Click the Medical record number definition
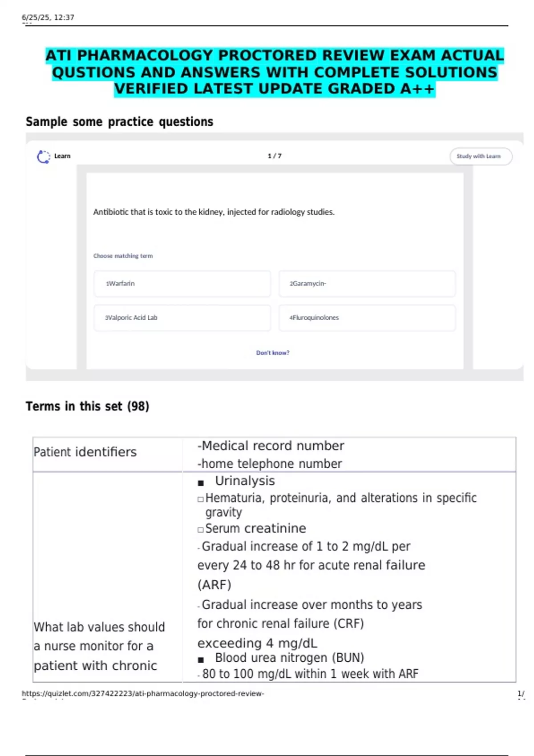 271,446
